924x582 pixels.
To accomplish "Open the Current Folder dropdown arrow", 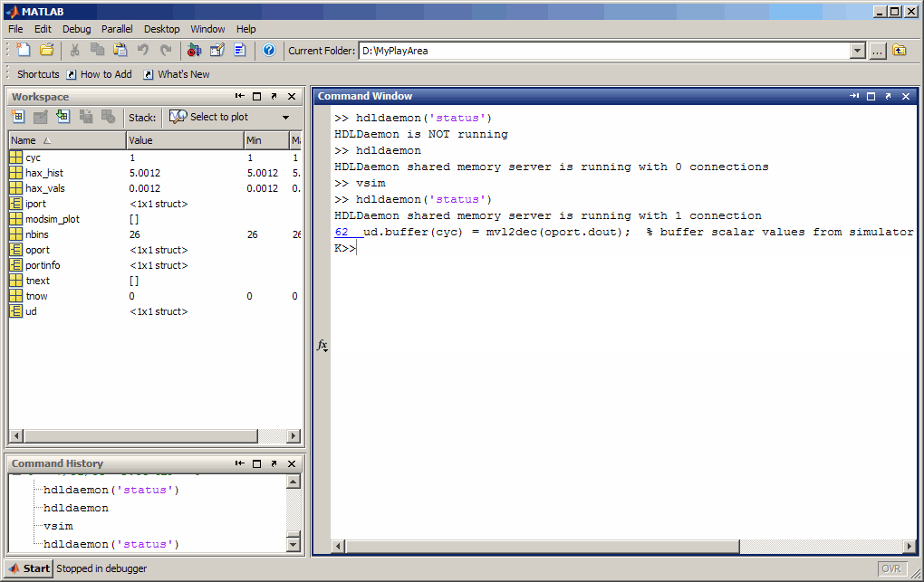I will click(857, 52).
